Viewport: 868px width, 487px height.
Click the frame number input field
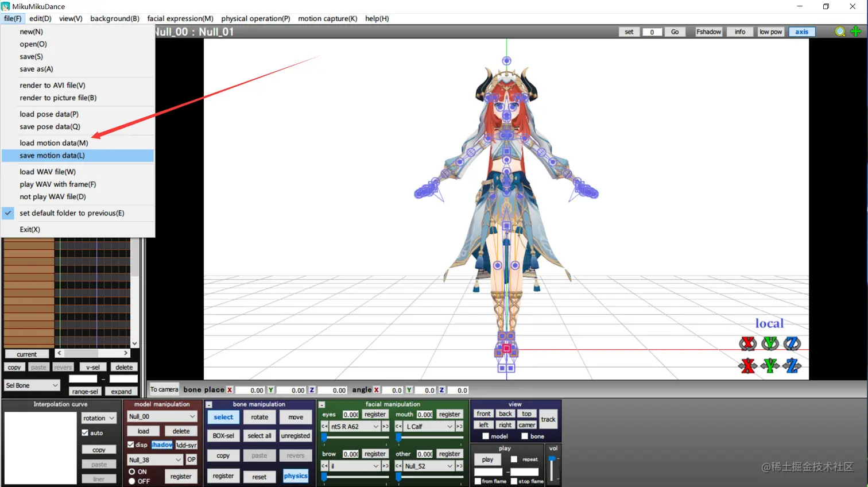tap(652, 32)
